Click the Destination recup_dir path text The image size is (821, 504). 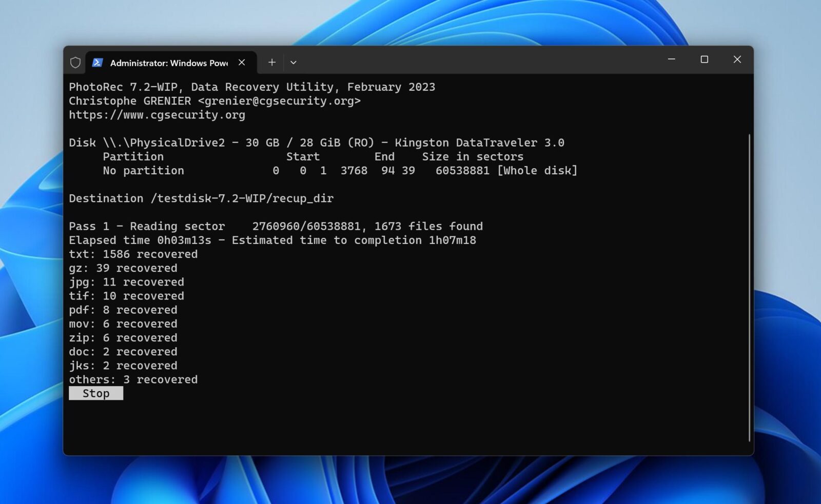click(x=200, y=198)
